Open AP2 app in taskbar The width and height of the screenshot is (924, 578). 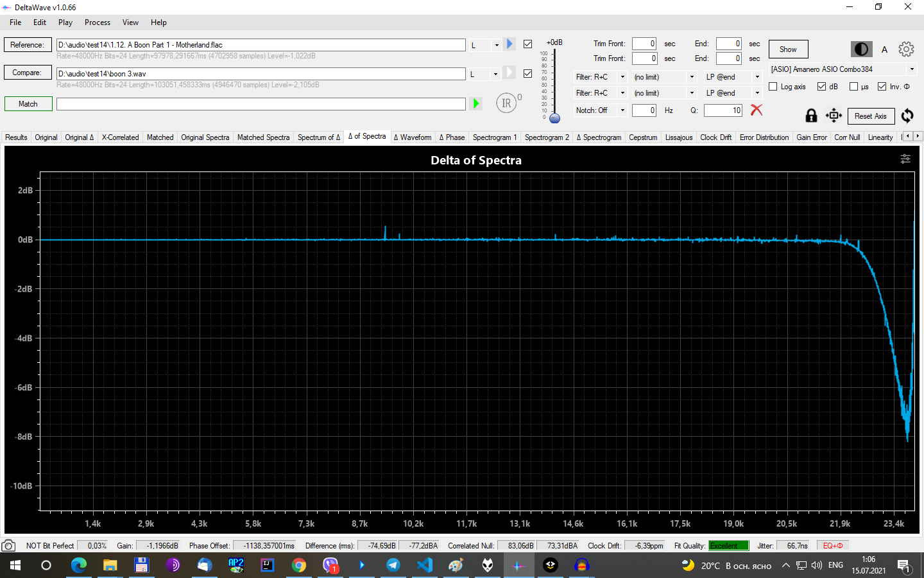(236, 565)
